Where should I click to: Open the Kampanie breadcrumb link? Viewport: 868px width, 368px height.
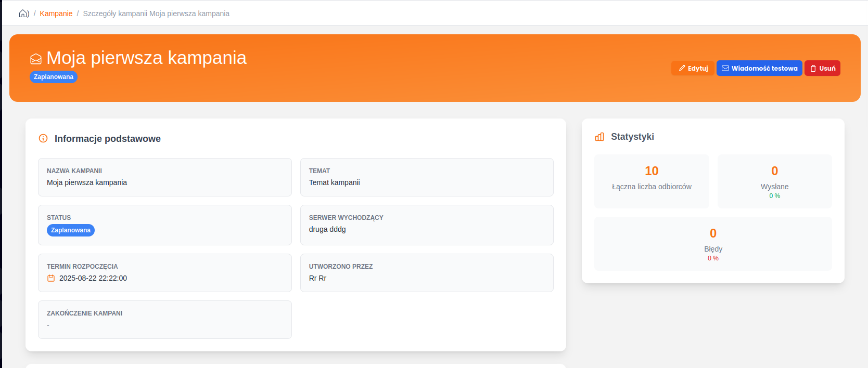[56, 14]
